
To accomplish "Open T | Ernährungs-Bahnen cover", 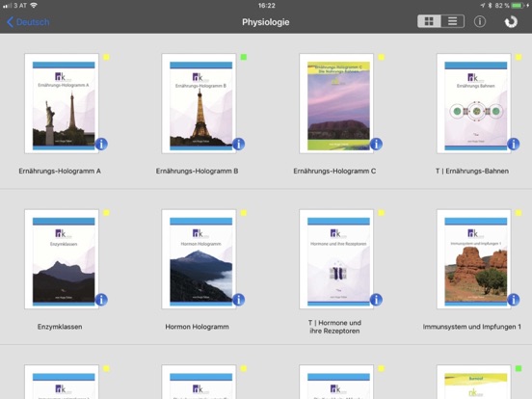I will pos(473,103).
